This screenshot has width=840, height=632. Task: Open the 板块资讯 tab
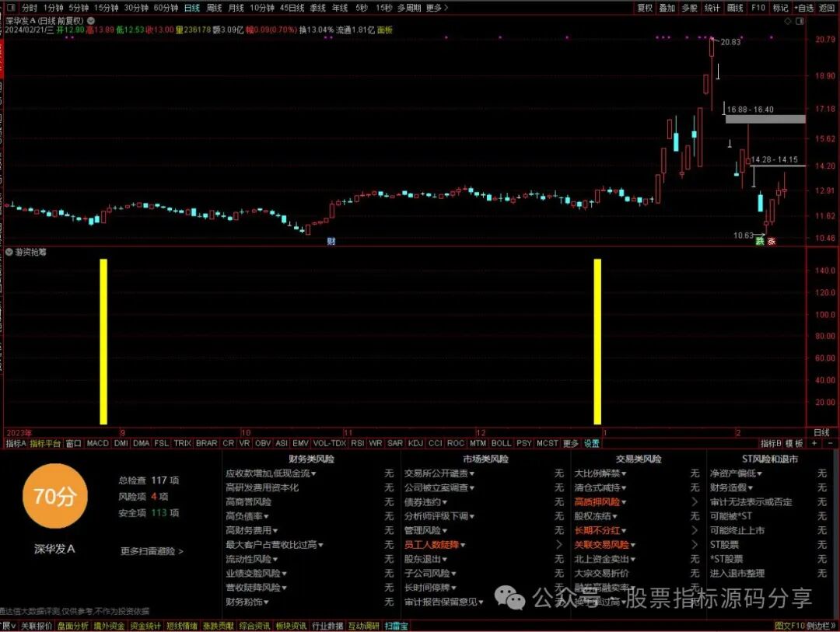click(x=291, y=626)
